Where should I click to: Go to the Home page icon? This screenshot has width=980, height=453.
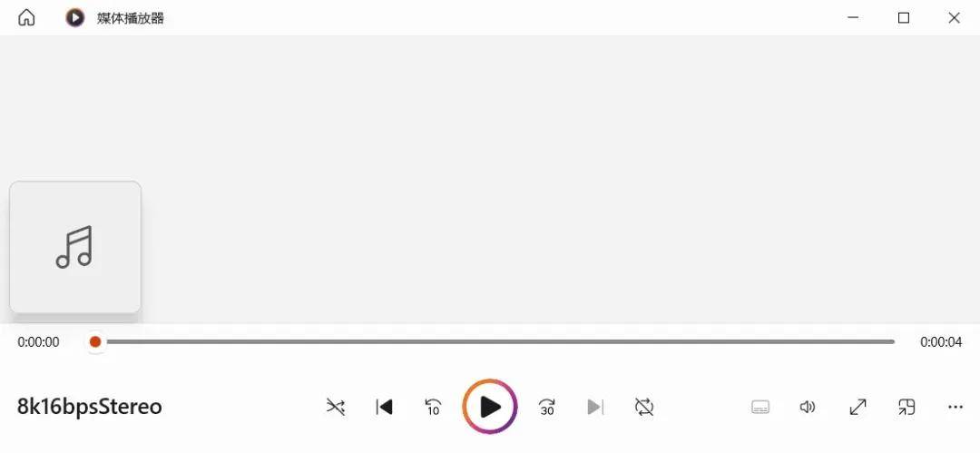pos(26,17)
